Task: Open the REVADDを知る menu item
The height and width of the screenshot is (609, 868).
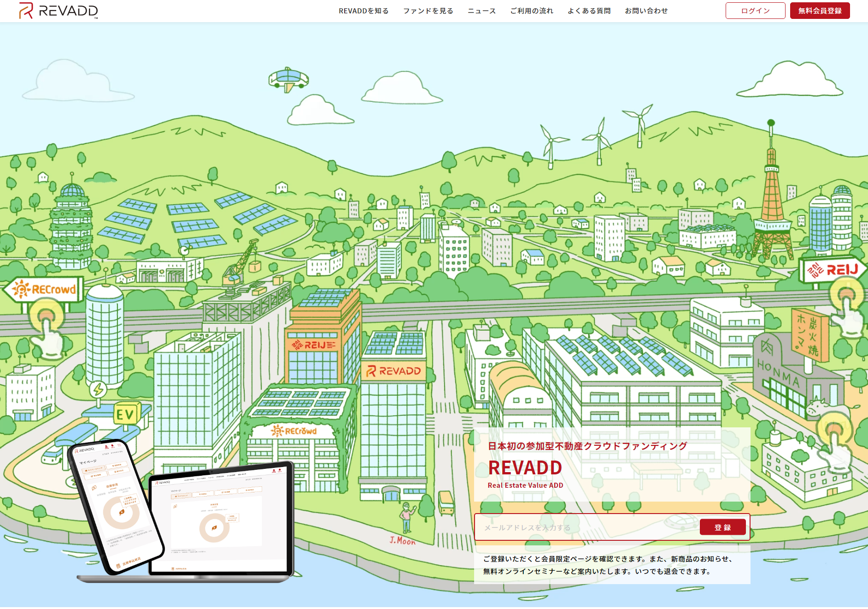Action: point(364,11)
